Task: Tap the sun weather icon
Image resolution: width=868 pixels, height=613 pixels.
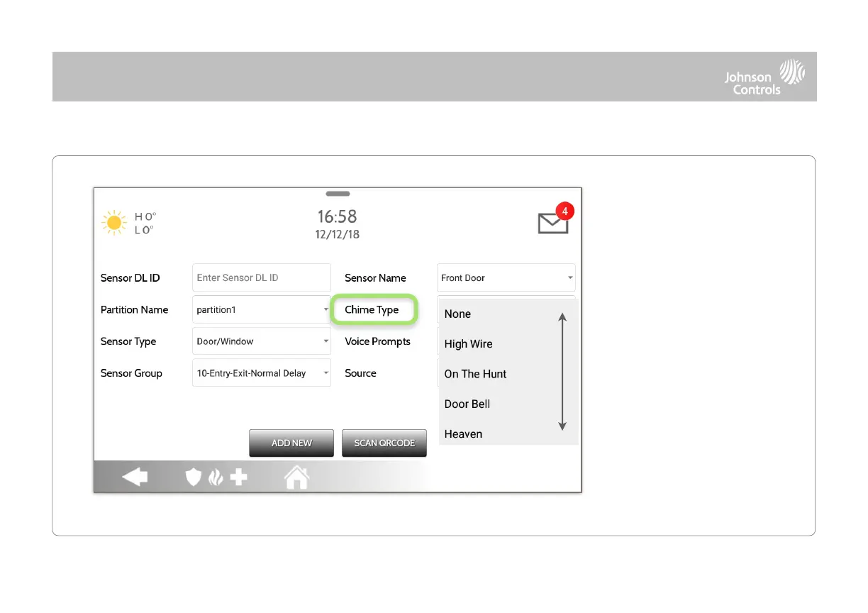Action: pos(113,223)
